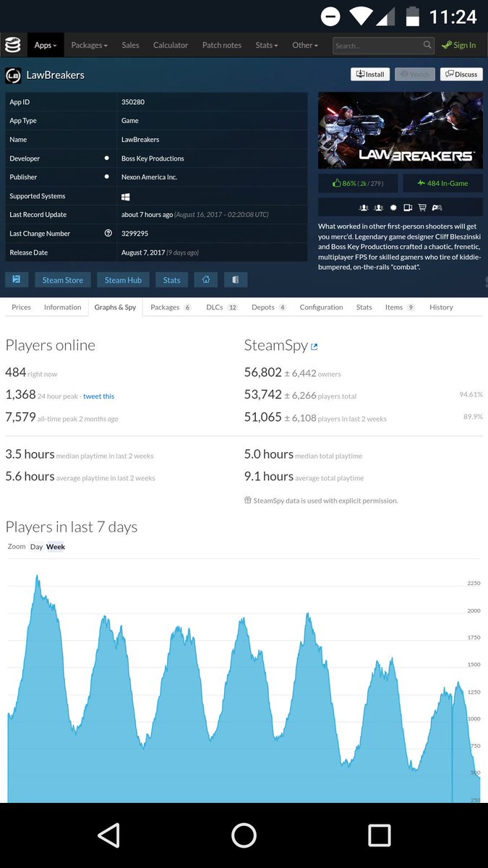Open the Depots tab
This screenshot has height=868, width=488.
269,307
